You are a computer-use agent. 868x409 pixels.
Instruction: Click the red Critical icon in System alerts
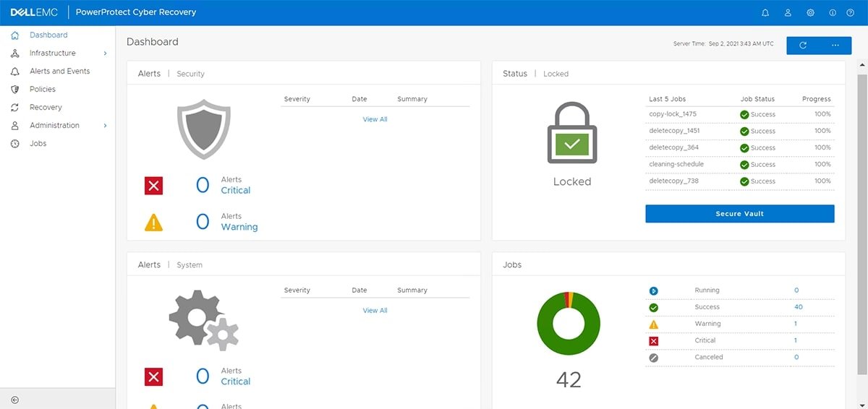click(x=153, y=377)
